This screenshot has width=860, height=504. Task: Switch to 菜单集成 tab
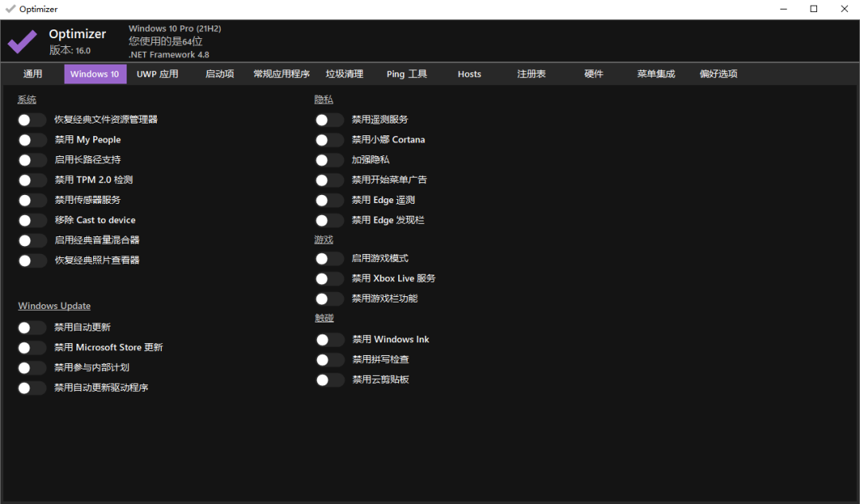[656, 74]
